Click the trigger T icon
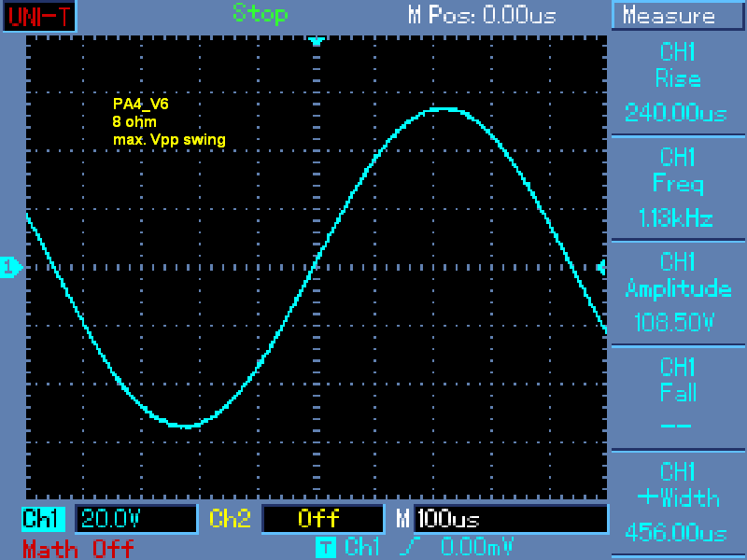747x560 pixels. tap(325, 548)
